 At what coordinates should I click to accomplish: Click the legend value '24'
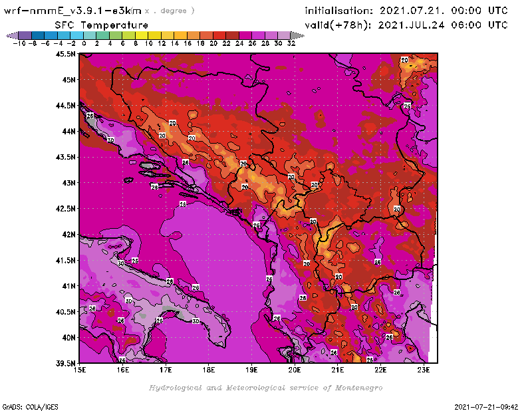tap(239, 43)
